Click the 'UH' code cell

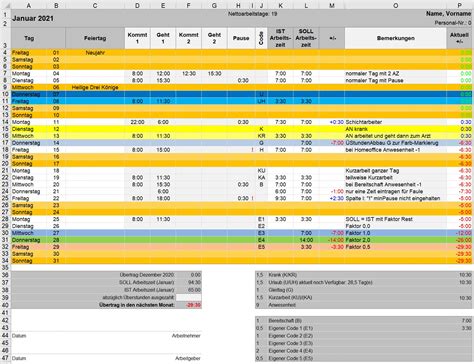pos(261,101)
